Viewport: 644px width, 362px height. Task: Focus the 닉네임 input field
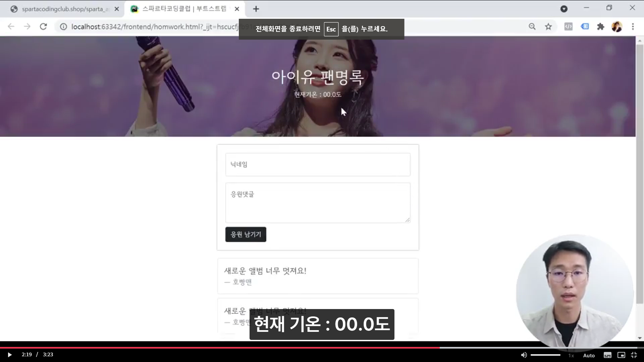click(x=318, y=165)
